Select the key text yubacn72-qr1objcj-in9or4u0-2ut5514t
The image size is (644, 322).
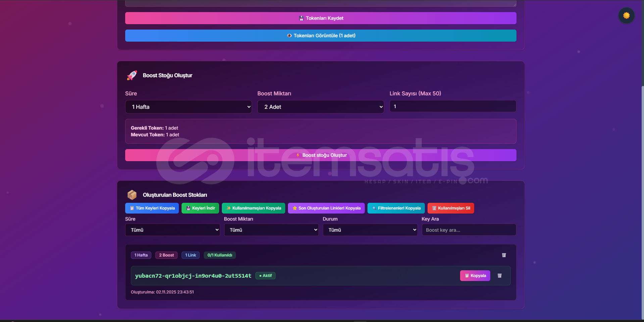[193, 276]
